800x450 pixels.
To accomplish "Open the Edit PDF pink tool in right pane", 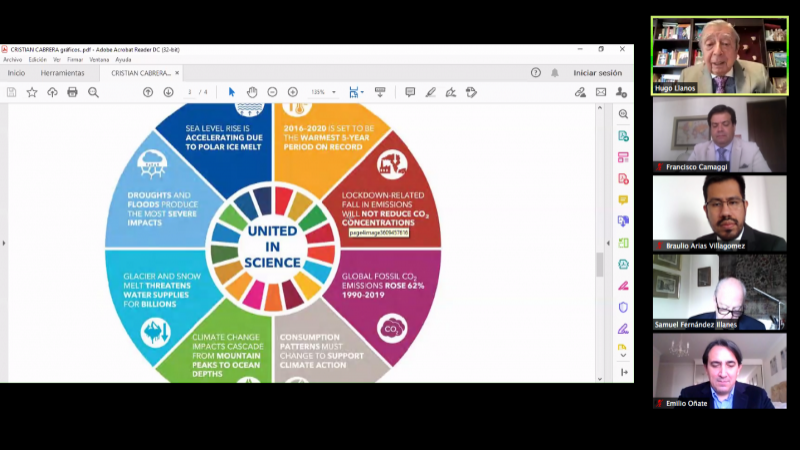I will pos(623,157).
